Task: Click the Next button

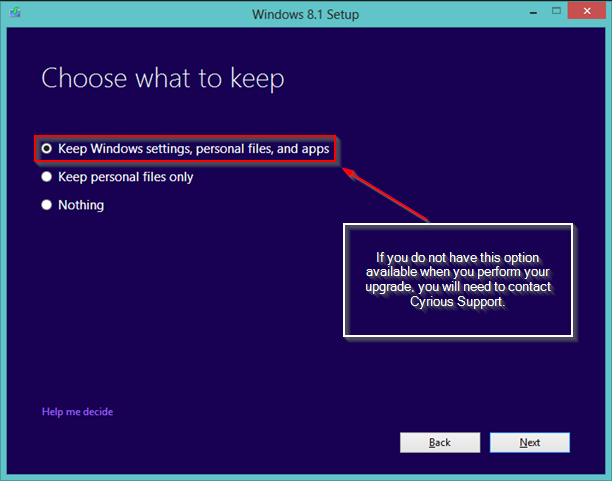Action: 530,442
